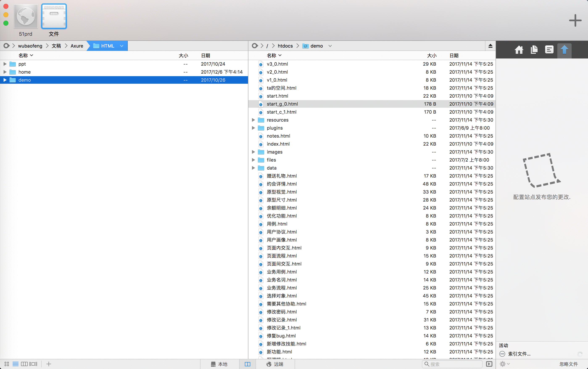This screenshot has width=588, height=369.
Task: Click the 搜索 search field
Action: pyautogui.click(x=452, y=364)
